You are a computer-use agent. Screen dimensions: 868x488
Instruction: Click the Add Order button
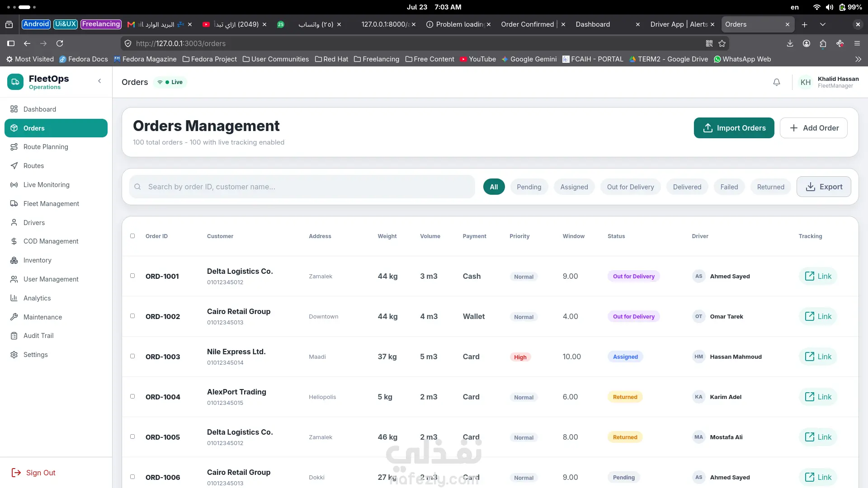point(813,128)
